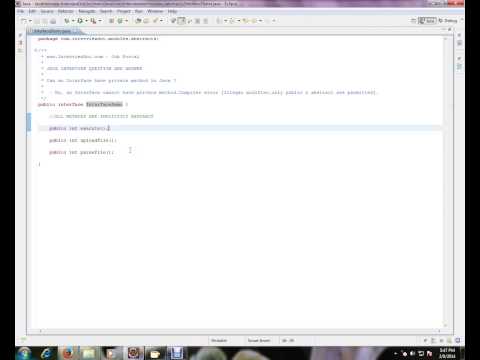Screen dimensions: 480x360
Task: Click the editor horizontal scrollbar
Action: [239, 331]
